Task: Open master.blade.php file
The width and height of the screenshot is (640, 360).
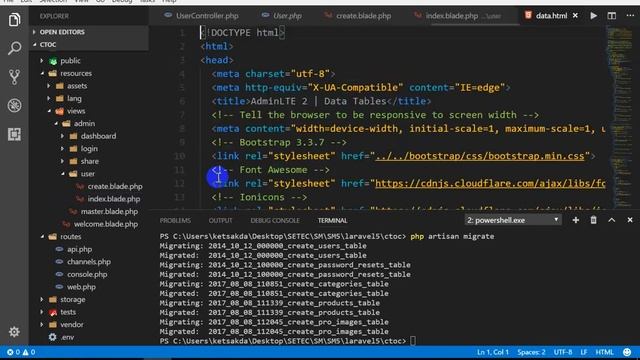Action: (x=109, y=211)
